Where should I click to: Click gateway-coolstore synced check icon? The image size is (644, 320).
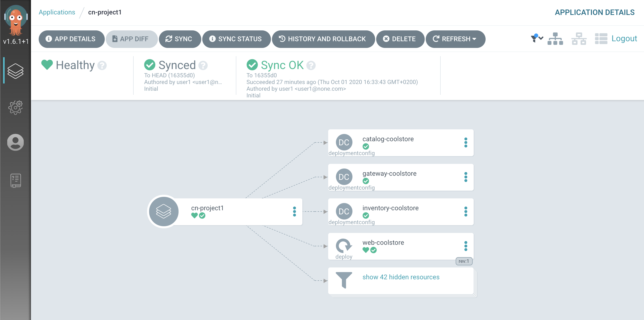pyautogui.click(x=366, y=181)
